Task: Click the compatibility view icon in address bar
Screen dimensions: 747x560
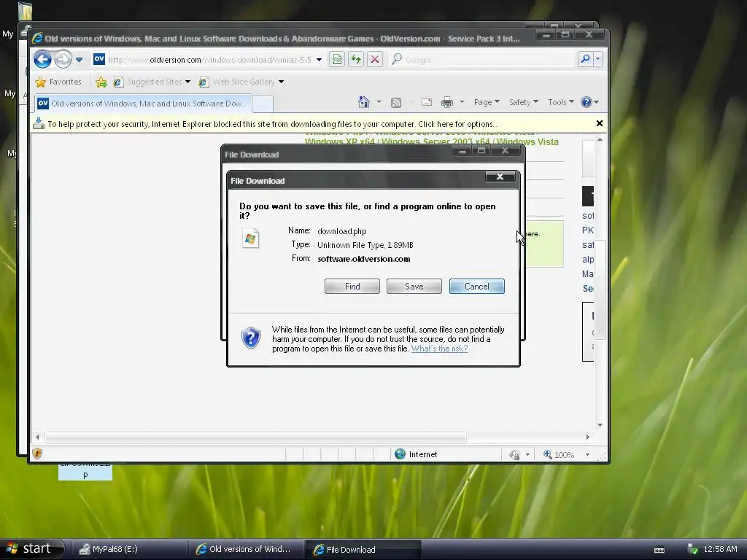Action: pos(337,60)
